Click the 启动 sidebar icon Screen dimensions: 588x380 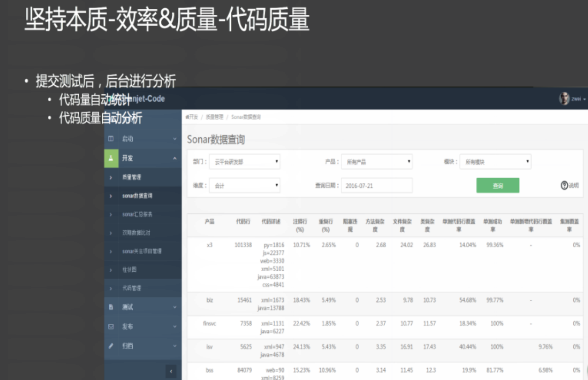tap(111, 139)
